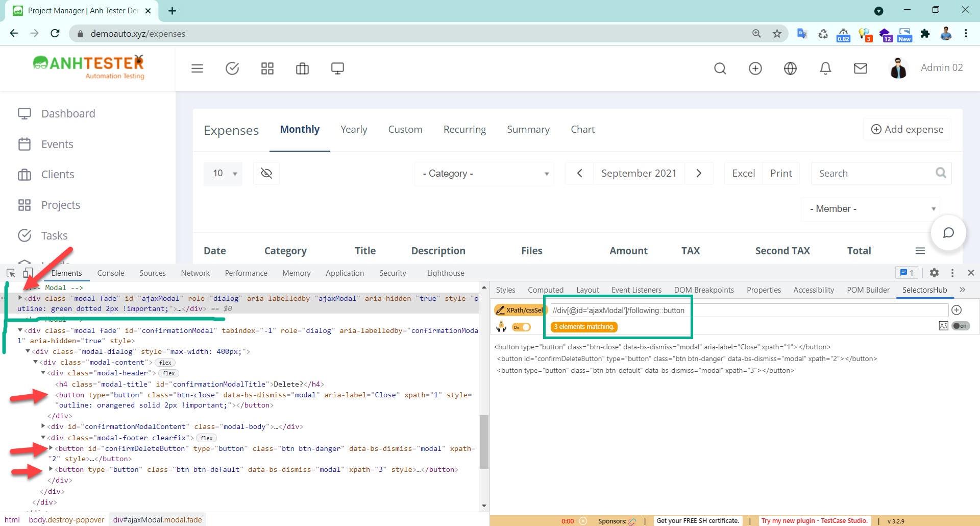980x526 pixels.
Task: Open the Console tab in DevTools
Action: point(111,273)
